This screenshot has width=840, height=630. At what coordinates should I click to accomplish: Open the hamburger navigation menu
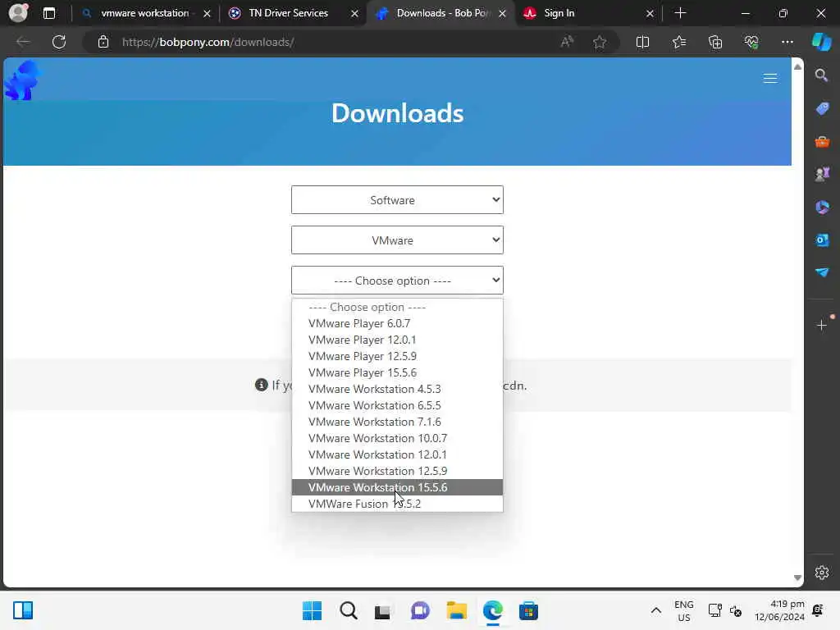pos(769,79)
